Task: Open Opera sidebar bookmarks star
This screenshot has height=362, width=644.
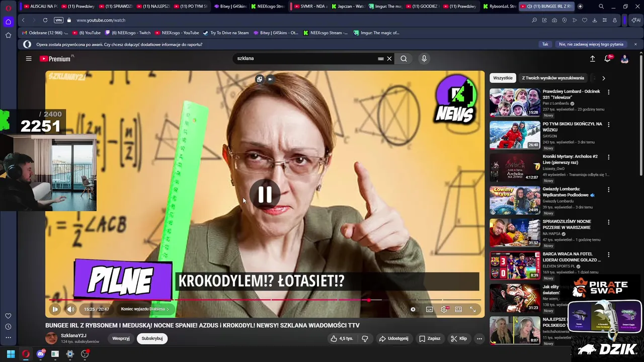Action: 8,35
